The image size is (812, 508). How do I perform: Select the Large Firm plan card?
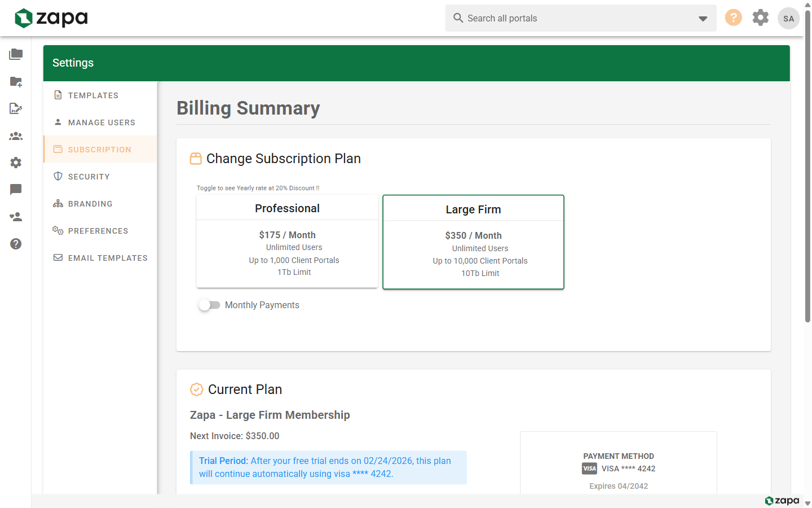(x=473, y=242)
